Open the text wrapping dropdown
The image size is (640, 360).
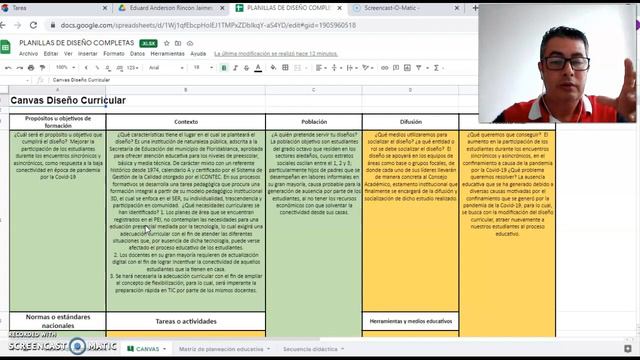point(352,68)
